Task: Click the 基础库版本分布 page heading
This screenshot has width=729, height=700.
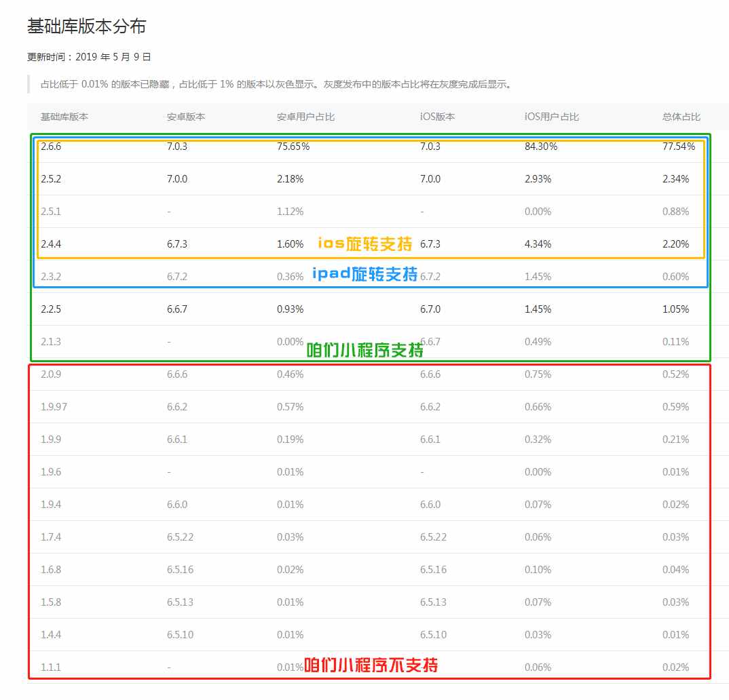Action: 86,26
